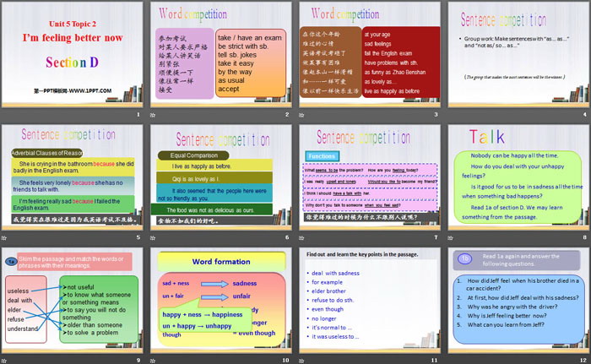Viewport: 591px width, 364px height.
Task: Click the 'useless' word in the matching list
Action: tap(19, 291)
